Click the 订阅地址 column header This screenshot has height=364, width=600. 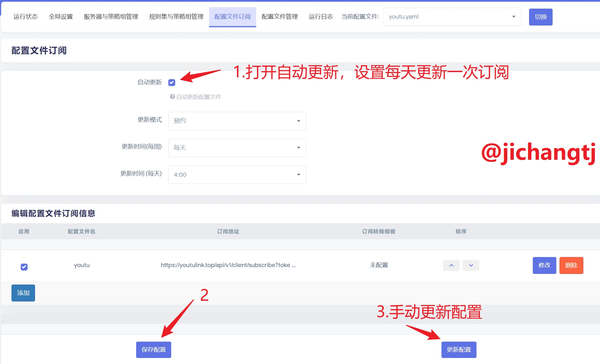(228, 231)
